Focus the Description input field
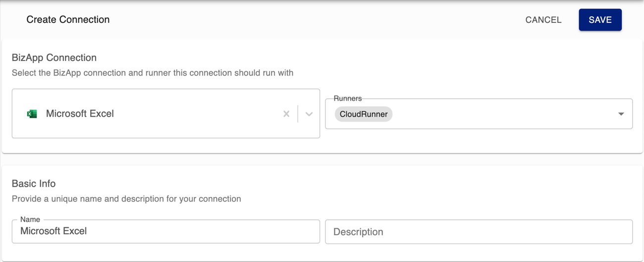This screenshot has height=262, width=644. [x=479, y=232]
